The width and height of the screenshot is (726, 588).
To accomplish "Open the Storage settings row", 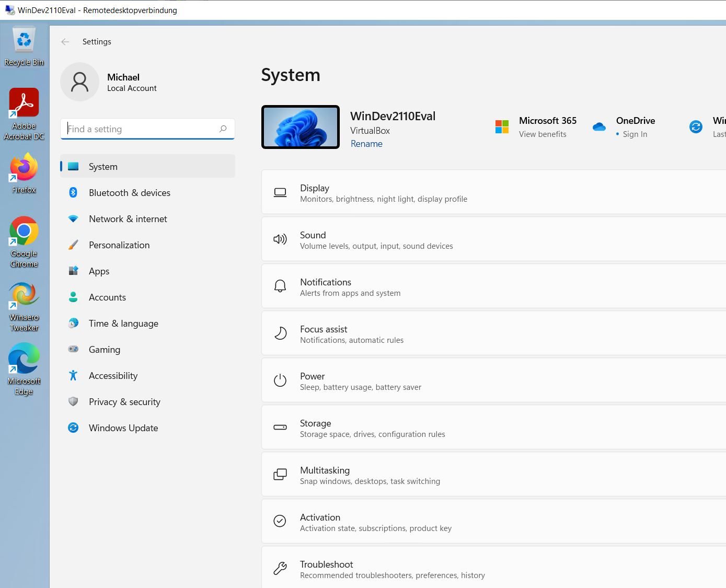I will (x=491, y=428).
